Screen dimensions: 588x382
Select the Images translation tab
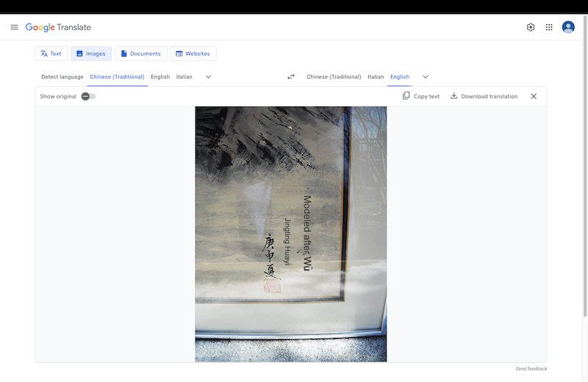coord(91,54)
